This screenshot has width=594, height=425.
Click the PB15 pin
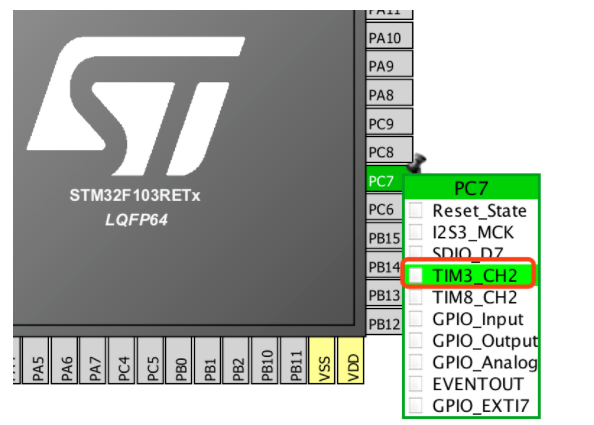point(384,236)
